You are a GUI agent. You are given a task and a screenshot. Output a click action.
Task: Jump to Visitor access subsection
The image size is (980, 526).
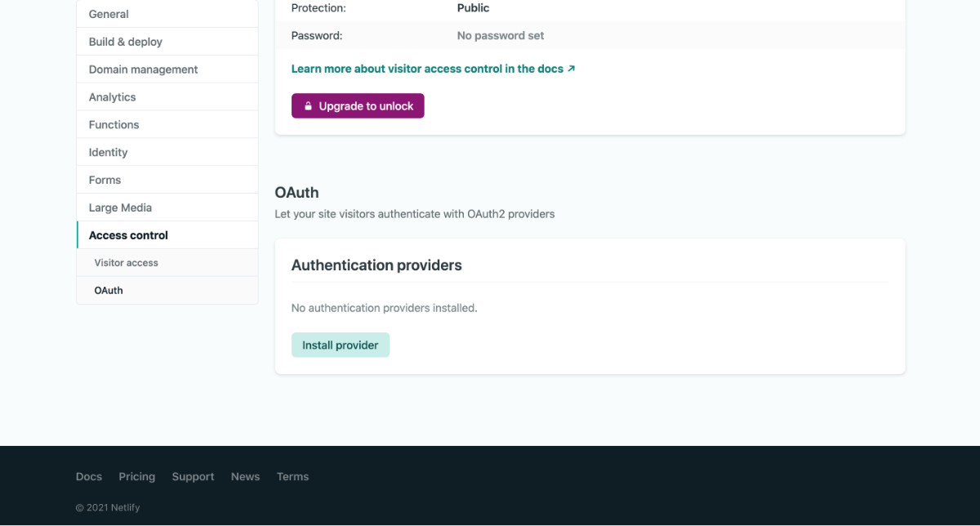click(x=127, y=263)
